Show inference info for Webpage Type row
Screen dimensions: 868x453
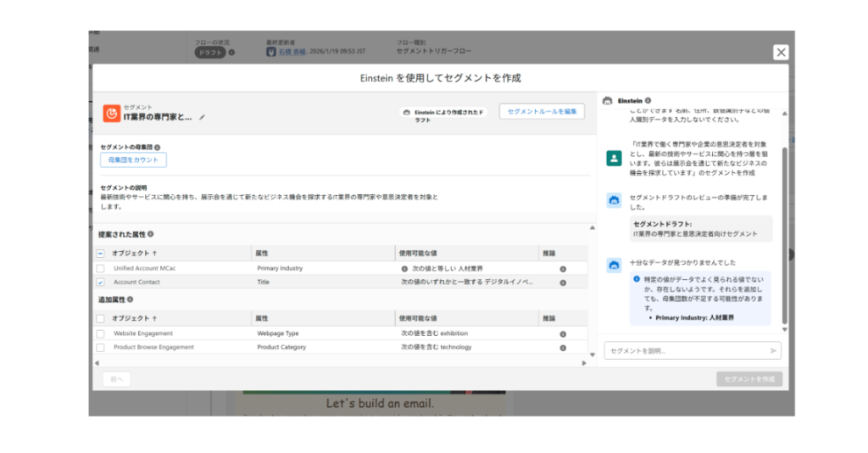coord(563,334)
